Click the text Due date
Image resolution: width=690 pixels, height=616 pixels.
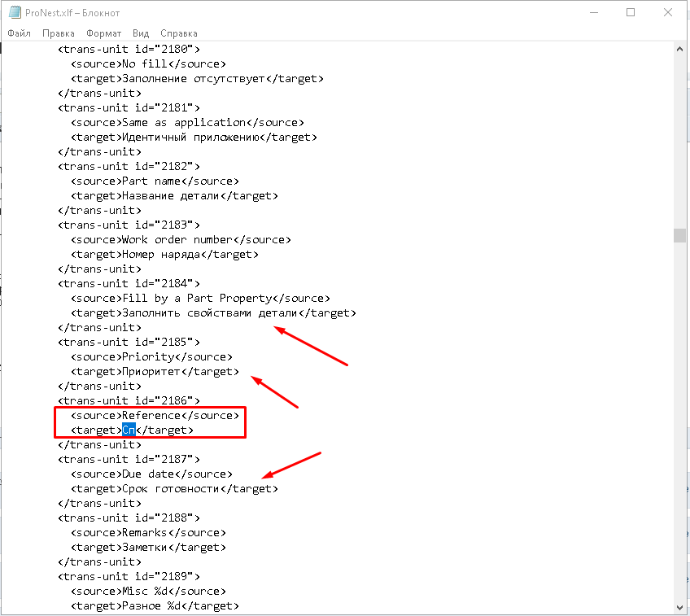148,474
